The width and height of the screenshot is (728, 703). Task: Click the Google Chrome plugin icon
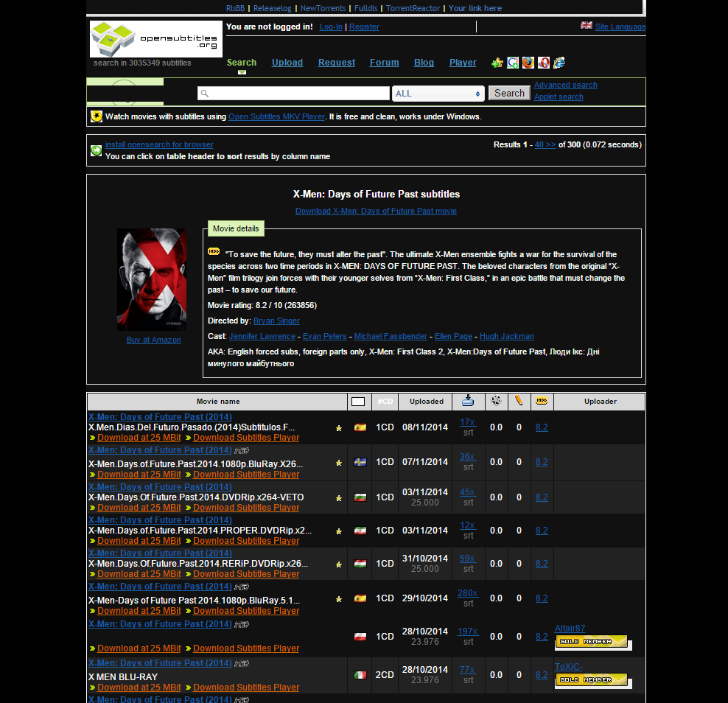point(513,63)
